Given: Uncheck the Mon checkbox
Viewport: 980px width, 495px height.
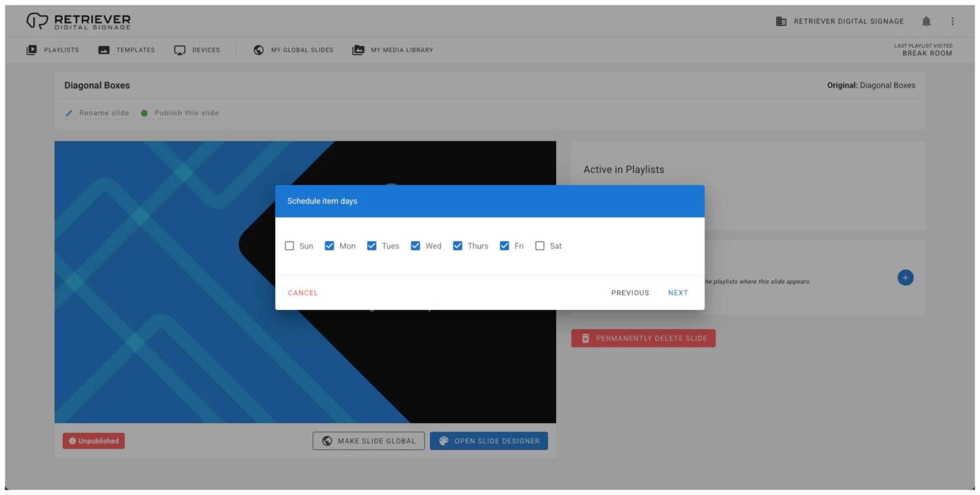Looking at the screenshot, I should coord(329,246).
